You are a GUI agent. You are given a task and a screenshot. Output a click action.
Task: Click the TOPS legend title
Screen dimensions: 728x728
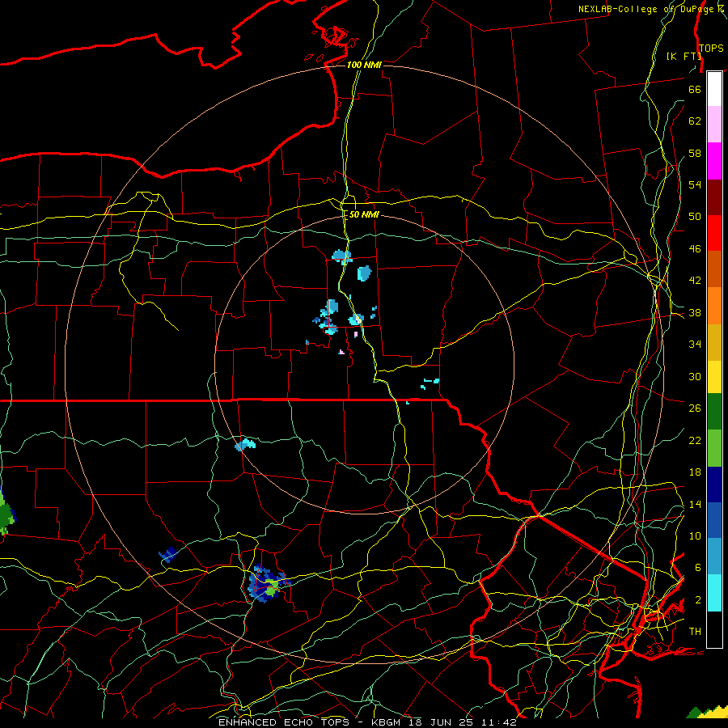click(711, 49)
